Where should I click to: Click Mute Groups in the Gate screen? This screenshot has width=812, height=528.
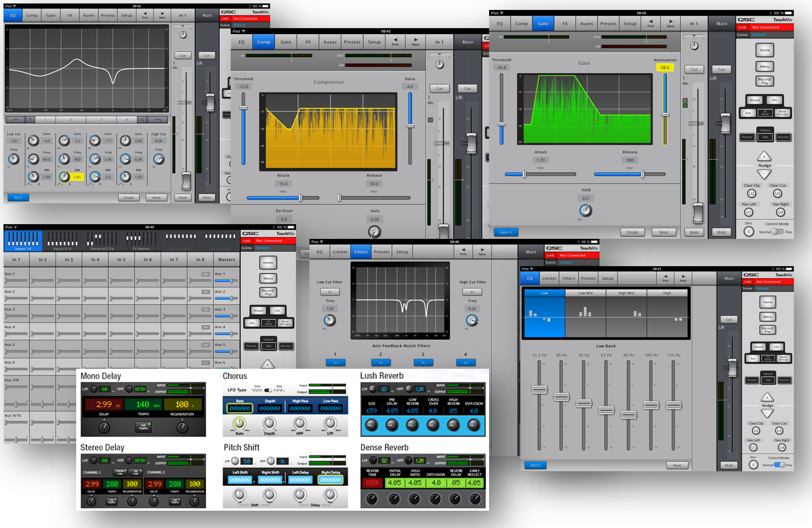(782, 113)
